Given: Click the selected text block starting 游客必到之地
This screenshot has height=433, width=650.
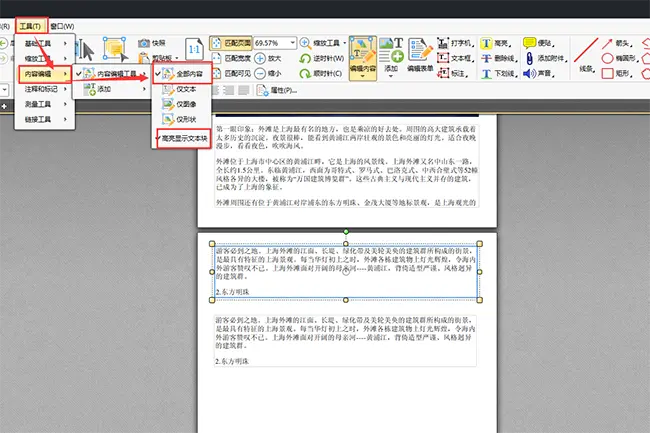Looking at the screenshot, I should pos(346,271).
